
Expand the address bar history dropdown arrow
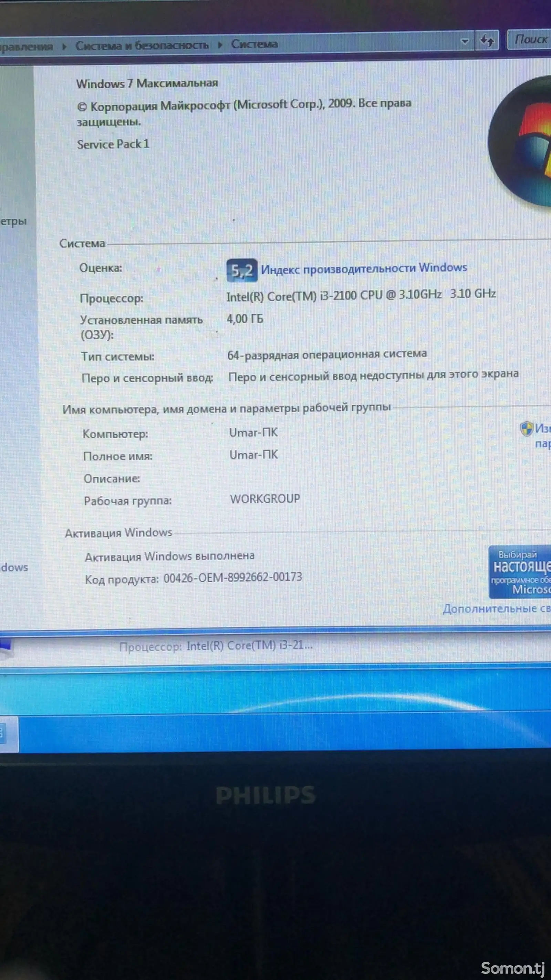click(465, 41)
